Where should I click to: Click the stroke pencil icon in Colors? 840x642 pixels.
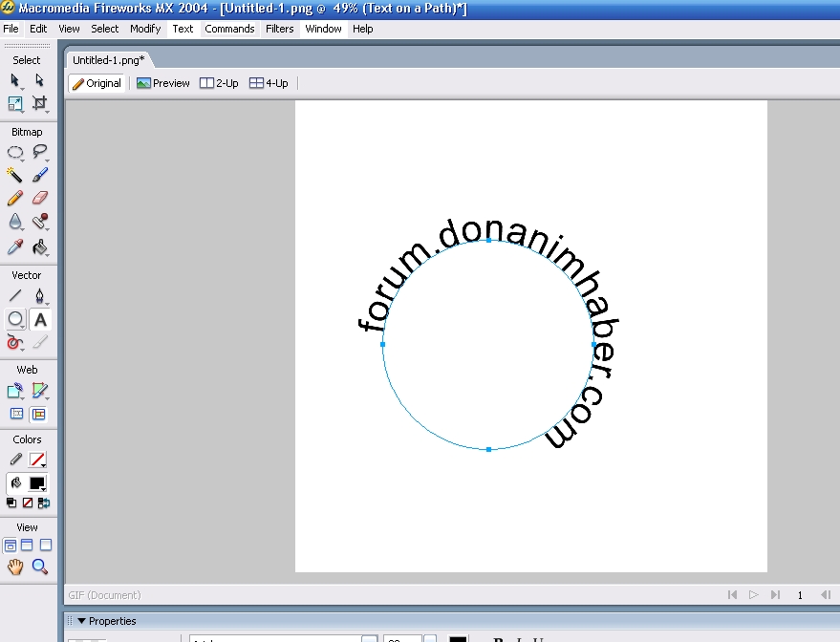[15, 460]
